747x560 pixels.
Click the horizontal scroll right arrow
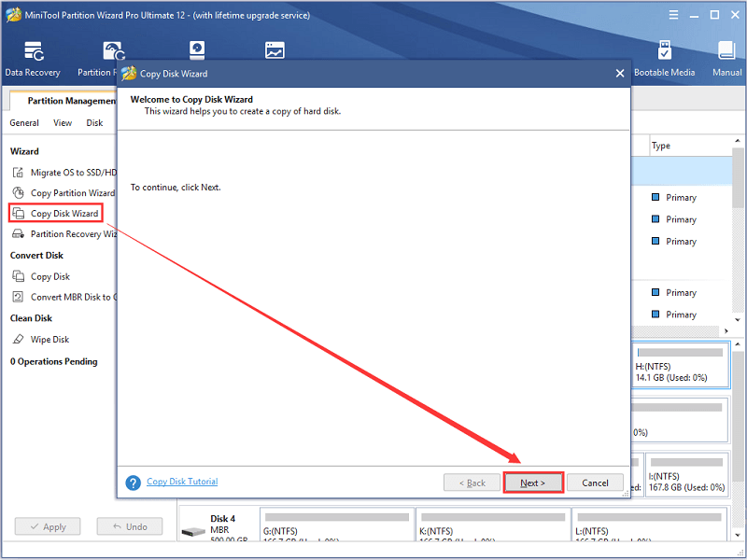coord(726,331)
